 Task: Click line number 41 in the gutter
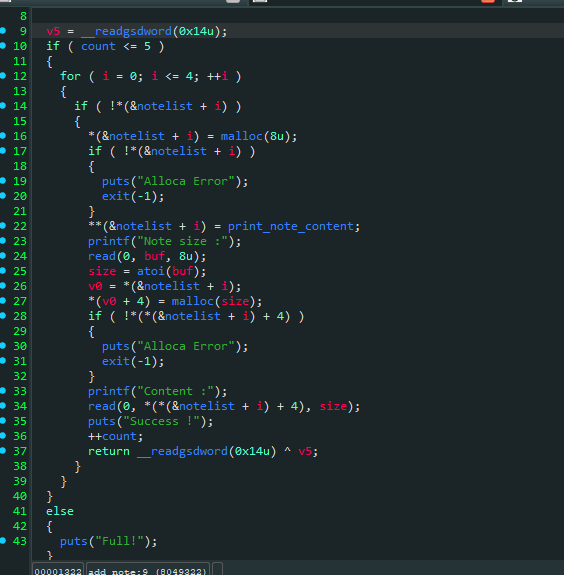point(20,511)
